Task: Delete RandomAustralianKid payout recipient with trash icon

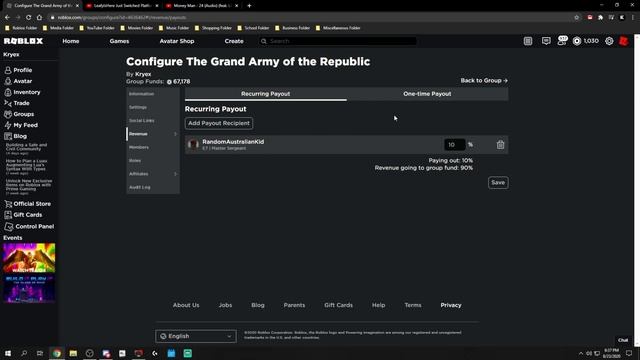Action: (500, 144)
